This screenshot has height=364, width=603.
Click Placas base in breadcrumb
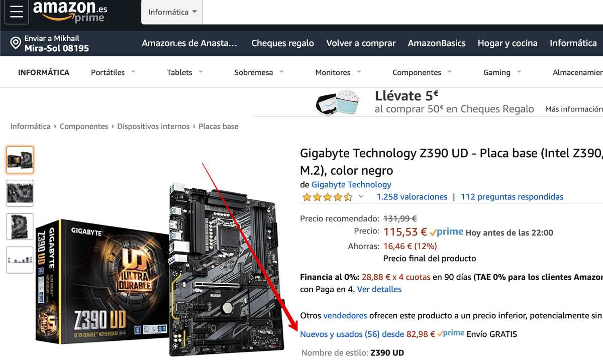point(218,126)
